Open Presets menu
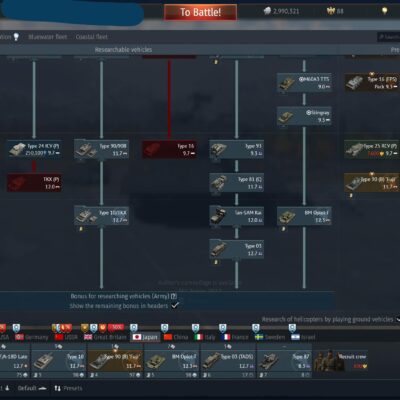The image size is (400, 400). pos(69,388)
